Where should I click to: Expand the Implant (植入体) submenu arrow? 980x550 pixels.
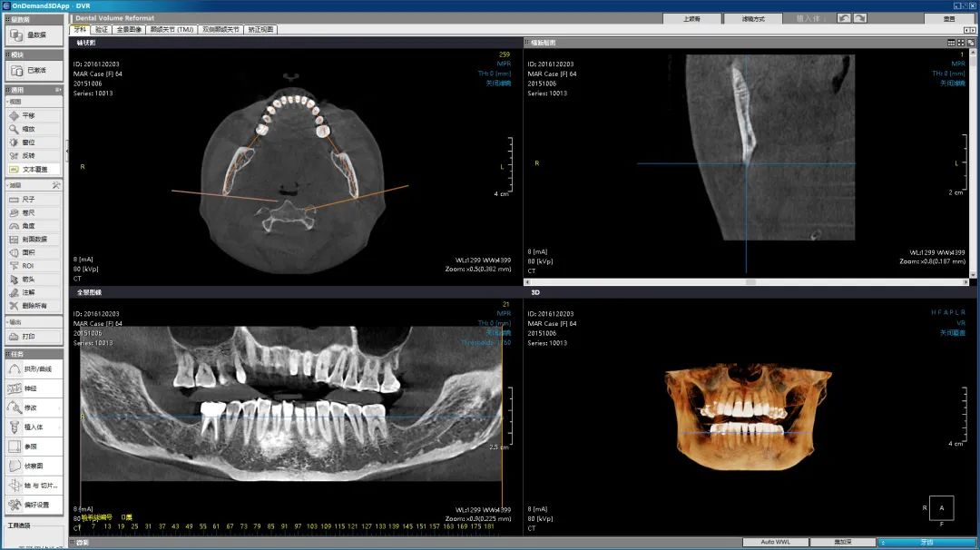(x=59, y=427)
